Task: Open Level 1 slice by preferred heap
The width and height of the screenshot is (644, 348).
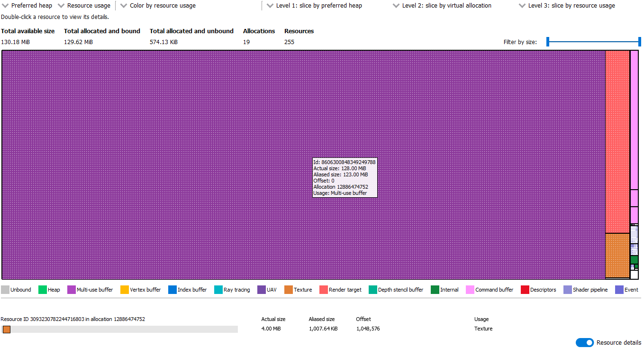Action: point(315,6)
